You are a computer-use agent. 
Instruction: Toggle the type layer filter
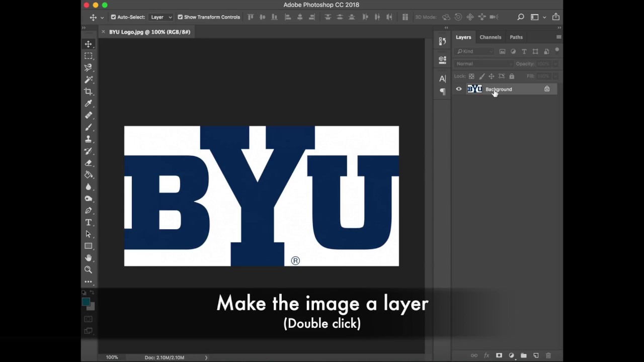tap(524, 51)
